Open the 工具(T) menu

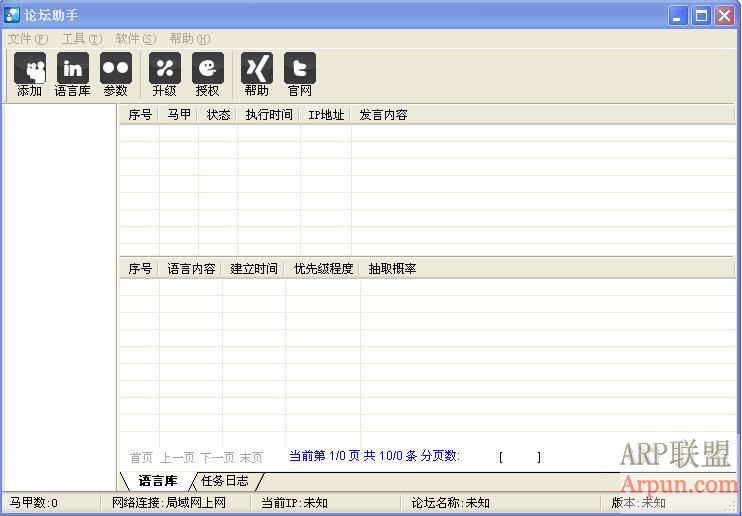82,39
